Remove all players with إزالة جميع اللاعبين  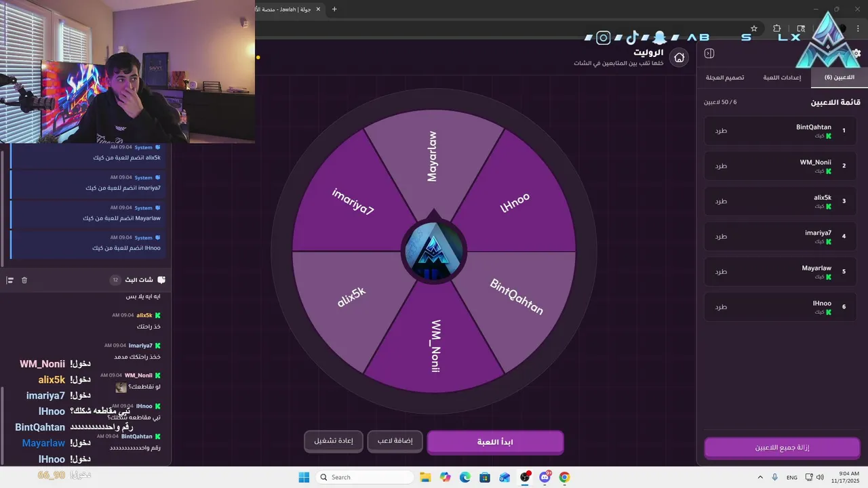pyautogui.click(x=782, y=448)
